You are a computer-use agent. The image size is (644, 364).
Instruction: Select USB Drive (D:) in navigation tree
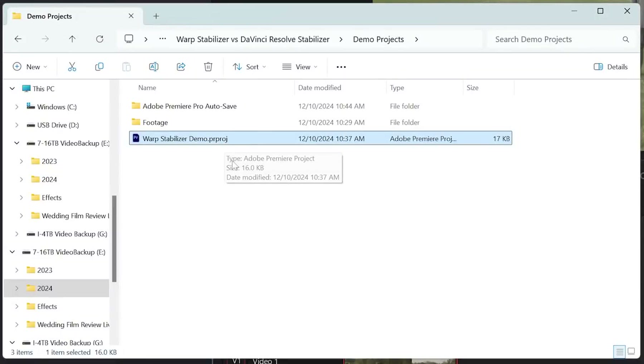pyautogui.click(x=58, y=125)
